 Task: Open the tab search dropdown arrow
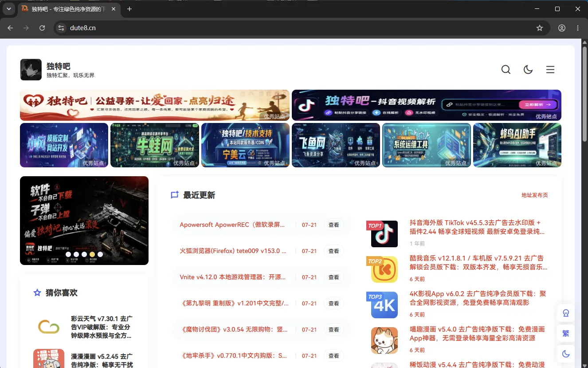(x=8, y=9)
